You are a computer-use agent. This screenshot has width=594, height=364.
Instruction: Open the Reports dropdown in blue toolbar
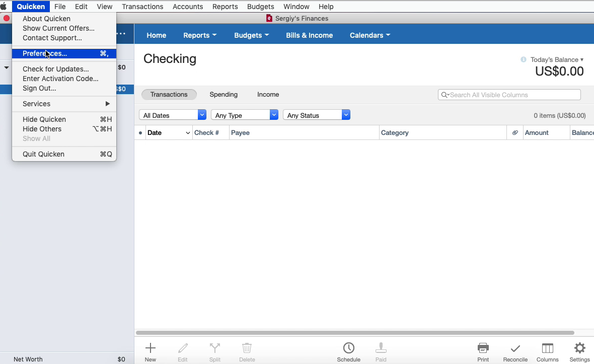pos(200,35)
